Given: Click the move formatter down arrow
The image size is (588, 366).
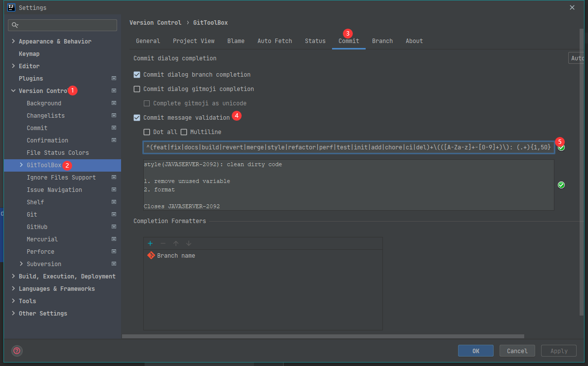Looking at the screenshot, I should [x=188, y=243].
